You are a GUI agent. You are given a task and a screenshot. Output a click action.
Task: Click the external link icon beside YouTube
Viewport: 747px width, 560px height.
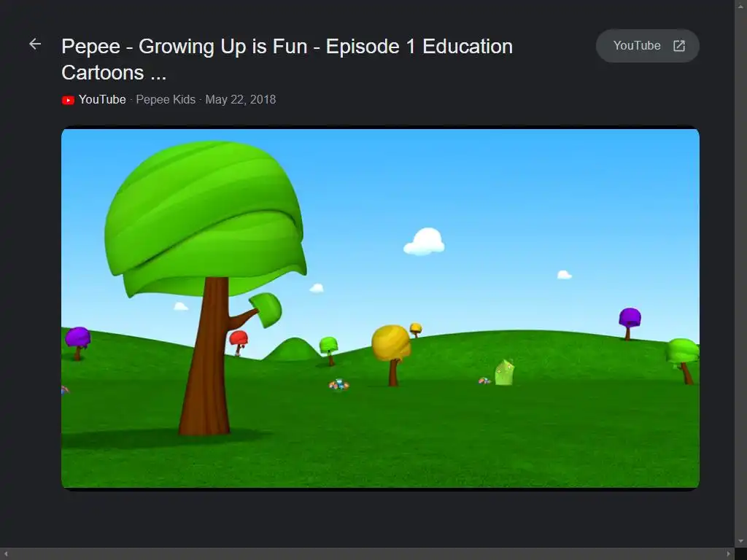point(679,46)
